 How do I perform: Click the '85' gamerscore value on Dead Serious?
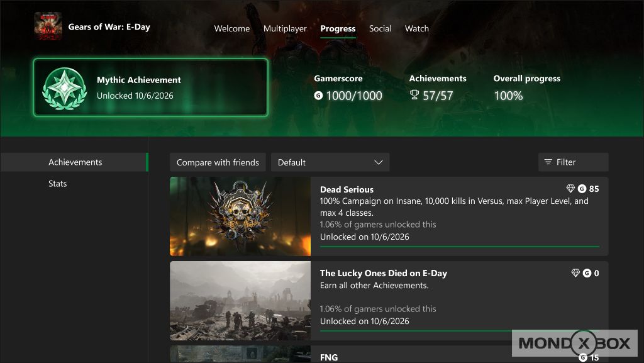594,189
